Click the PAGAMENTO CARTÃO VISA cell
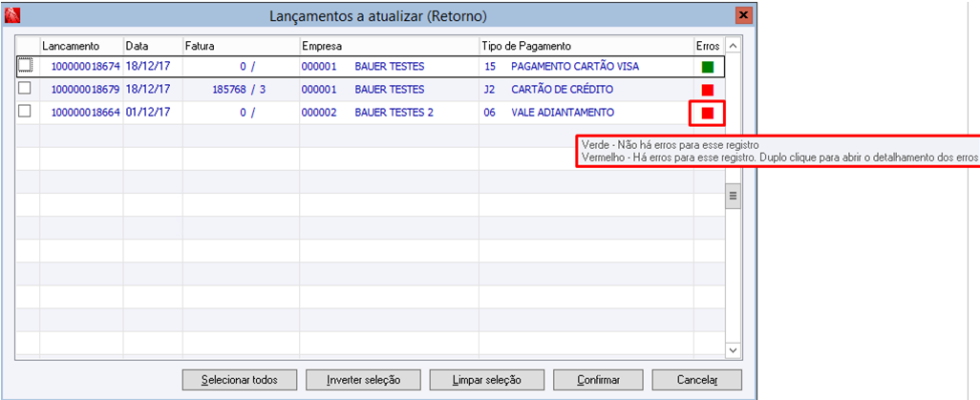Viewport: 980px width, 400px height. click(575, 66)
